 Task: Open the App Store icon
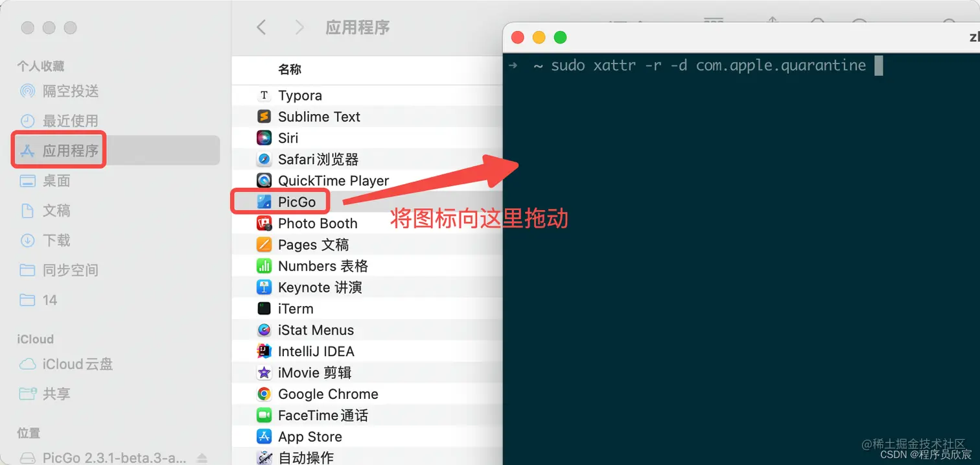[264, 436]
